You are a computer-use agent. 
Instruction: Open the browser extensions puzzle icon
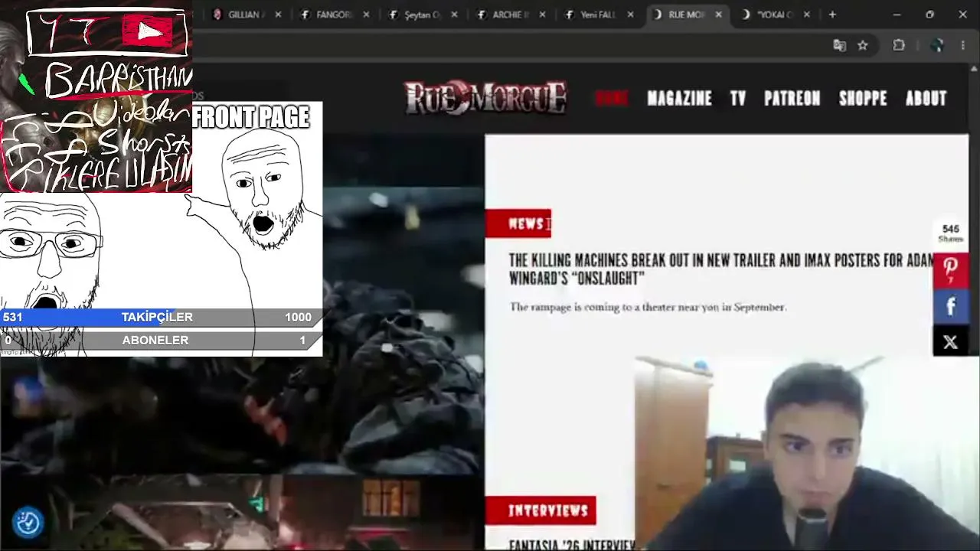click(x=899, y=45)
